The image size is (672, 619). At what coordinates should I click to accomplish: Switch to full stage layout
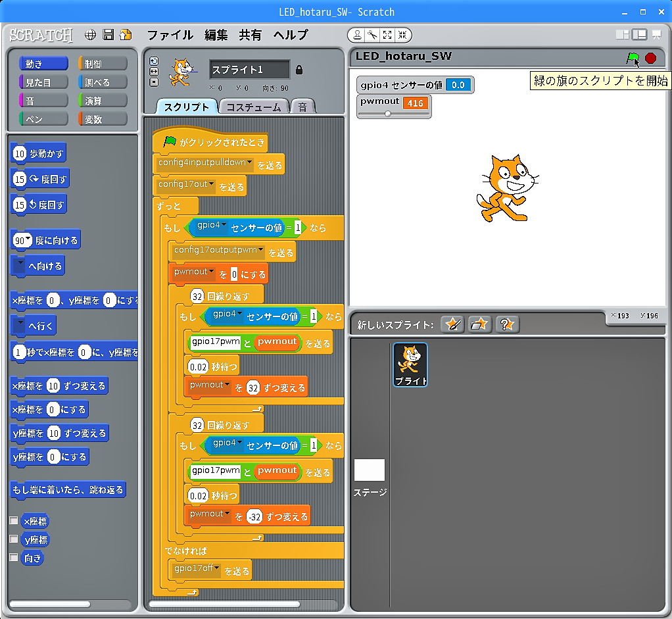pos(639,35)
